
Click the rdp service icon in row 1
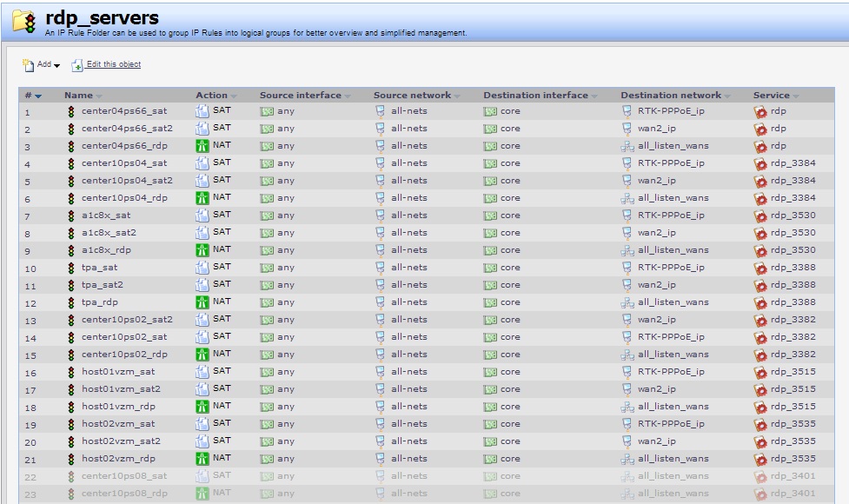point(760,111)
